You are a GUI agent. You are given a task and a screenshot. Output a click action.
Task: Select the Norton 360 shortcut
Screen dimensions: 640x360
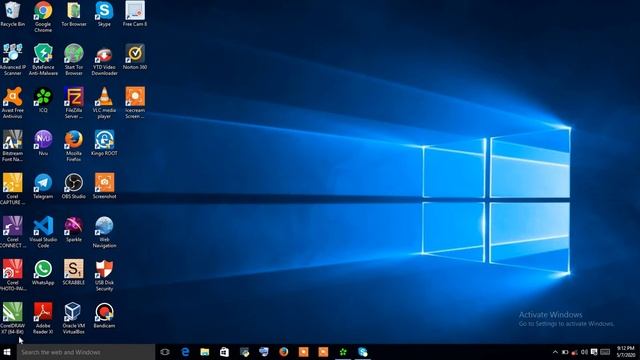pyautogui.click(x=135, y=57)
